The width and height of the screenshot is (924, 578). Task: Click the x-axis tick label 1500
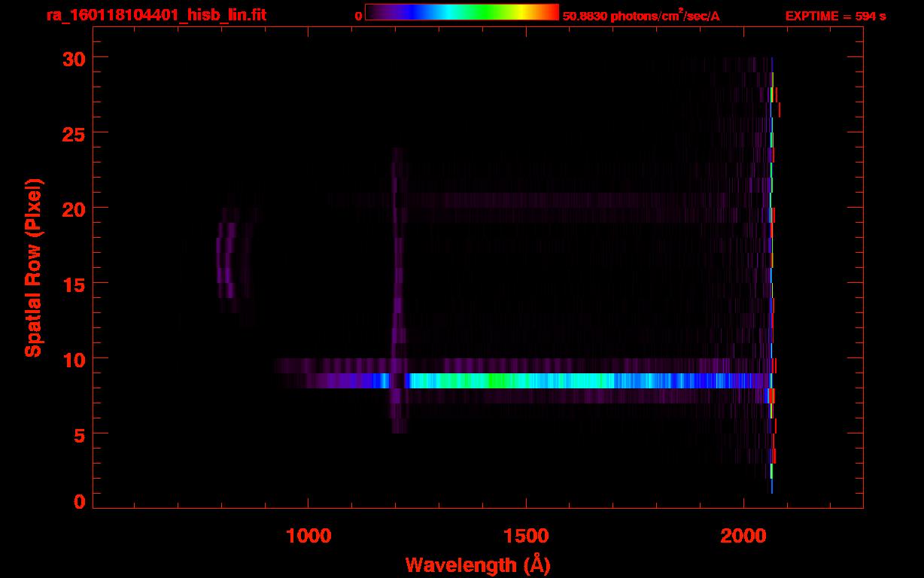tap(526, 535)
